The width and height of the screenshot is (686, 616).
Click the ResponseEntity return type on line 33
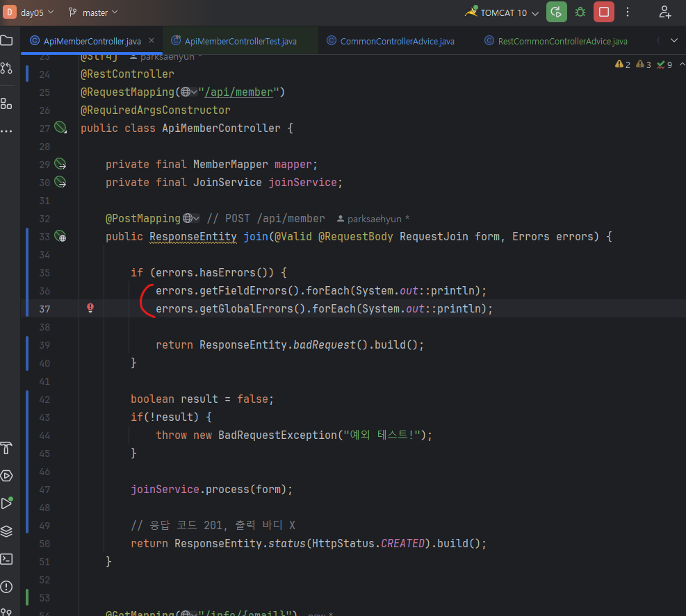click(x=193, y=237)
